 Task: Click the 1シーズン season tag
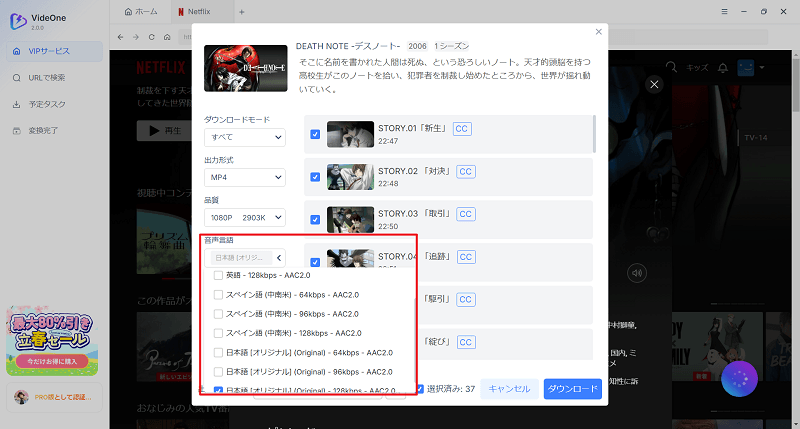452,46
